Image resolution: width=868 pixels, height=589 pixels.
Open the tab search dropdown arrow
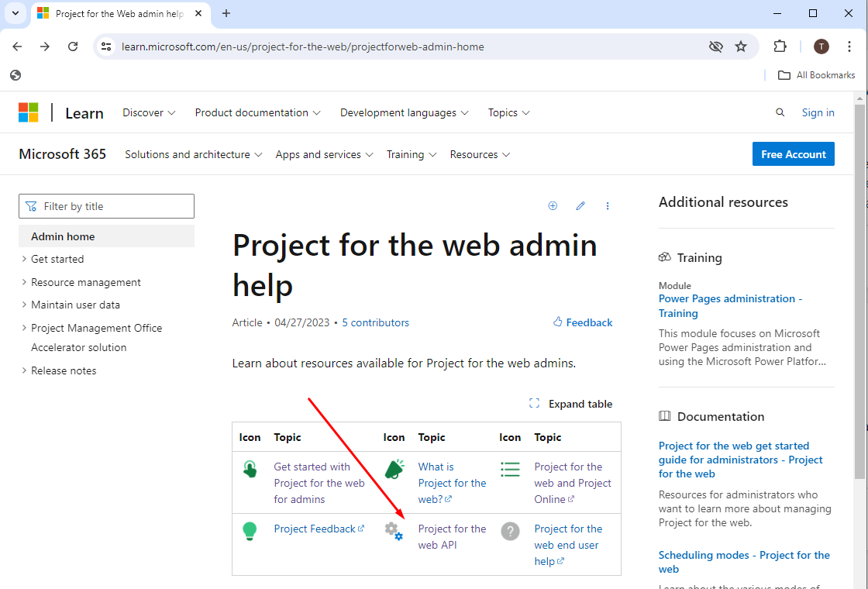[x=15, y=13]
